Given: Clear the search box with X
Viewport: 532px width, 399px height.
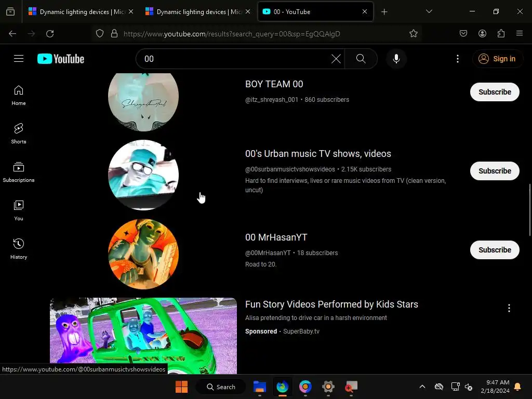Looking at the screenshot, I should (x=336, y=59).
